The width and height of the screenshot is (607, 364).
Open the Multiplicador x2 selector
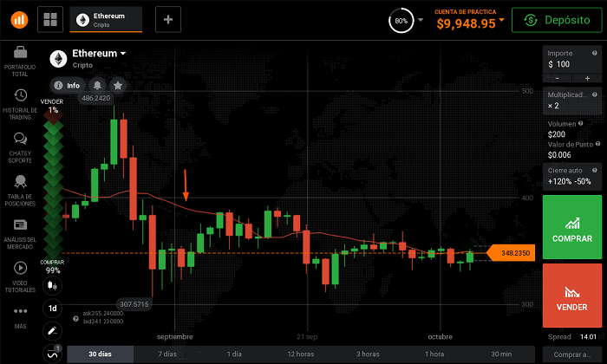(x=572, y=101)
